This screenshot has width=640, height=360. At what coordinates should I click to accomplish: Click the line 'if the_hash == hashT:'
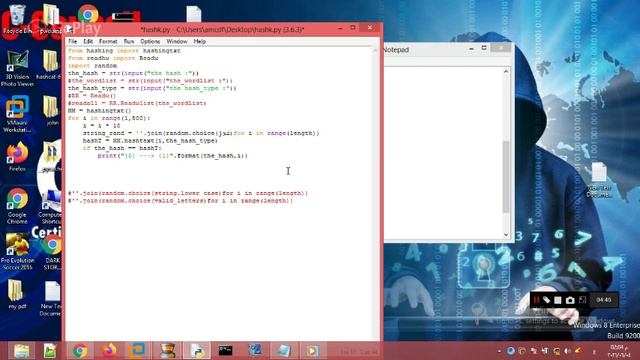[x=122, y=148]
